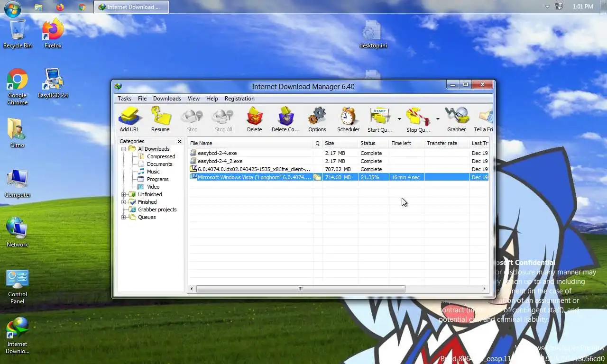607x364 pixels.
Task: Select Grabber projects category
Action: 157,209
